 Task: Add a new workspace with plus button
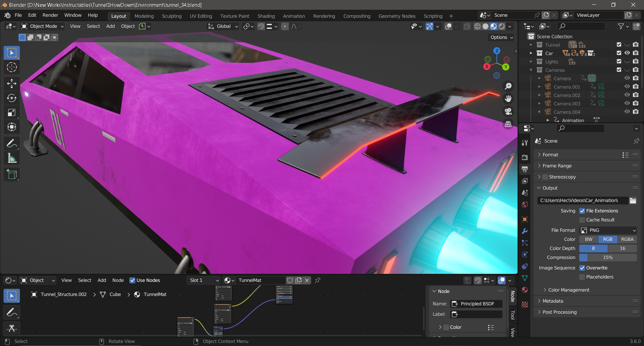[451, 16]
